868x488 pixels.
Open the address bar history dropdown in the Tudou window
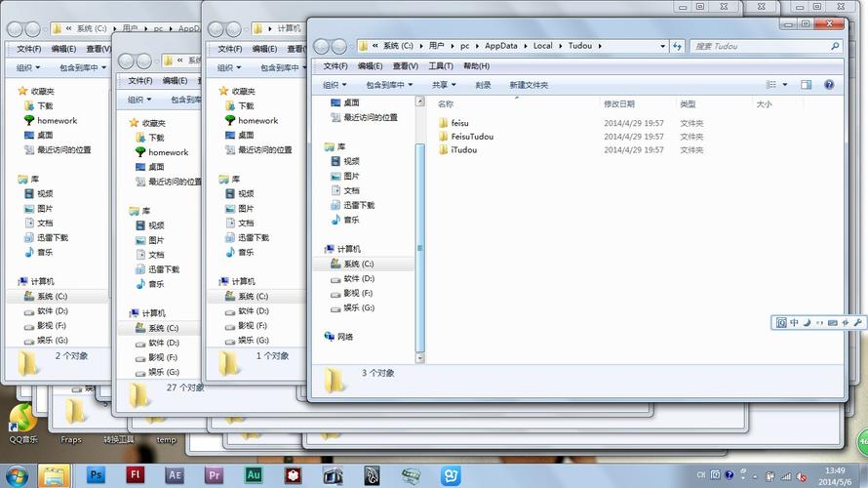point(662,46)
